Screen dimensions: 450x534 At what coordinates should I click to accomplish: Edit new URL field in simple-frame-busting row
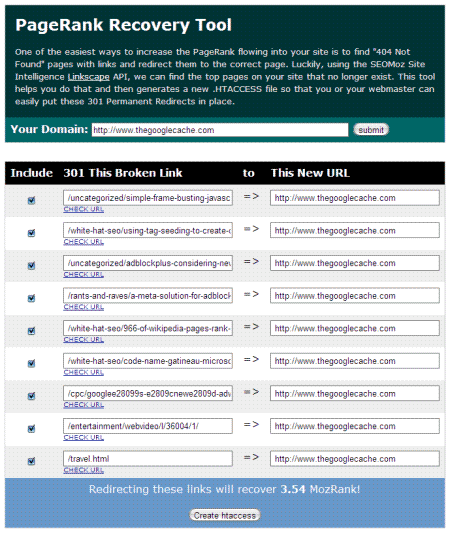[355, 198]
